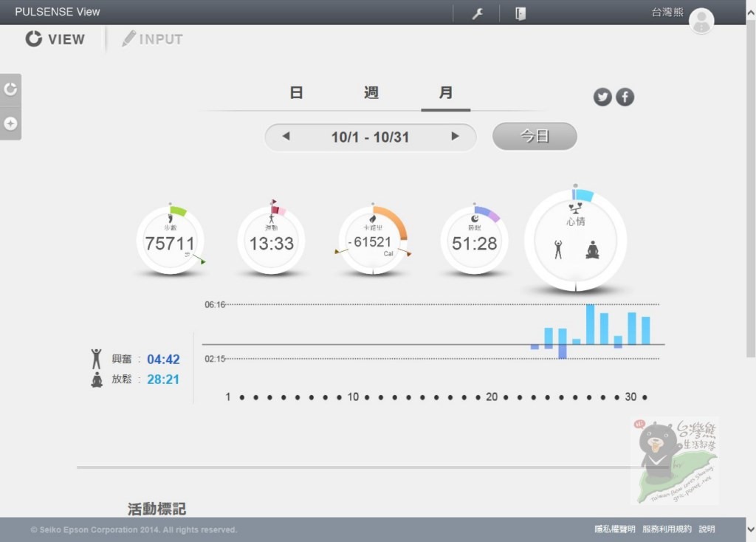This screenshot has height=542, width=756.
Task: Click the tallest blue bar in mood chart
Action: coord(590,324)
